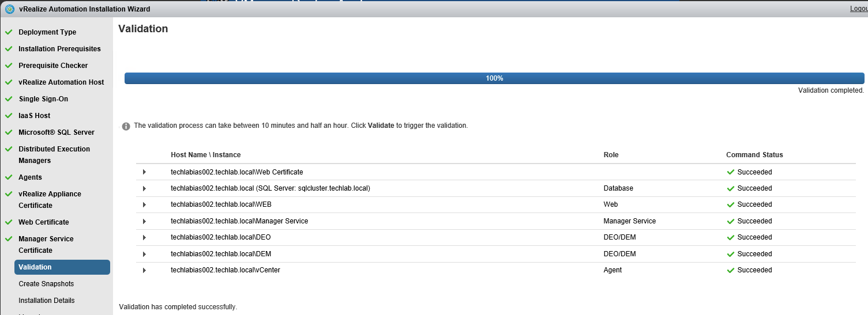Open the Single Sign-On step
The width and height of the screenshot is (868, 315).
pyautogui.click(x=43, y=99)
